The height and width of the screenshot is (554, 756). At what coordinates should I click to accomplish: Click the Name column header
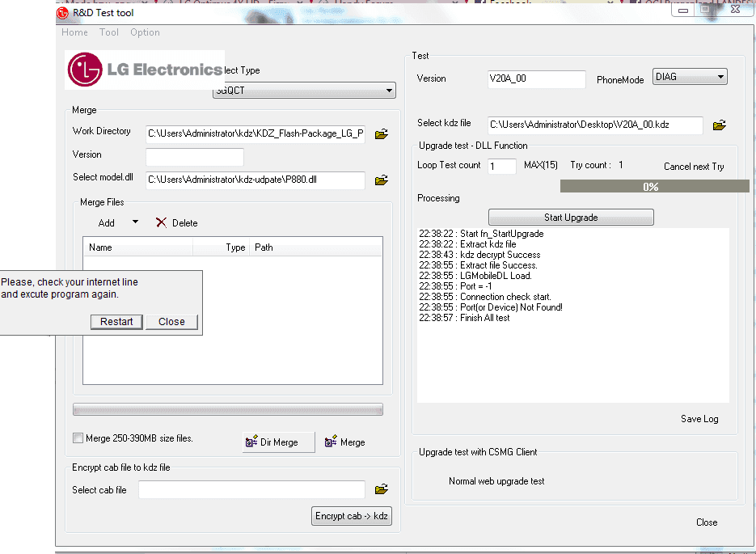(138, 247)
